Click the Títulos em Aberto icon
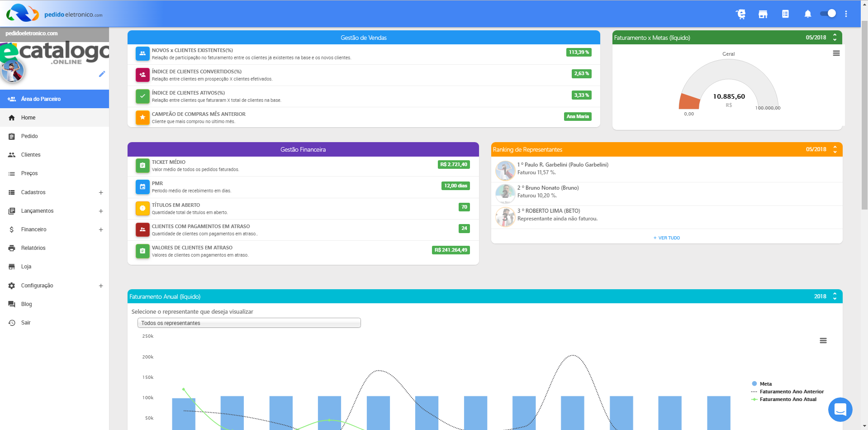 click(x=142, y=208)
